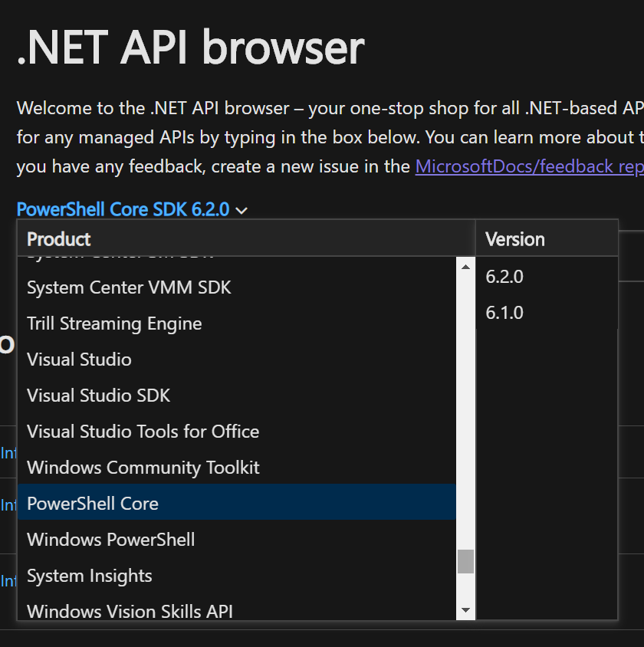The image size is (644, 647).
Task: Select Trill Streaming Engine product
Action: (x=113, y=323)
